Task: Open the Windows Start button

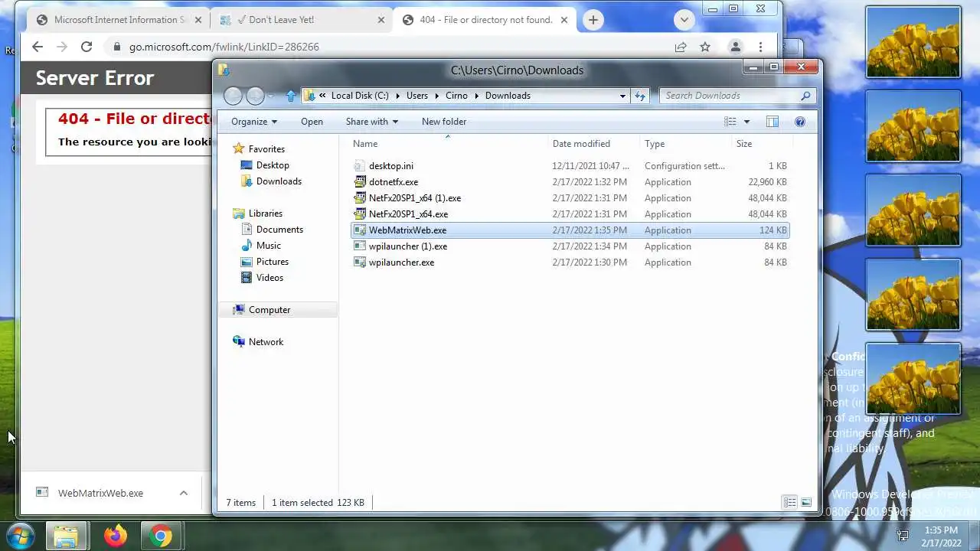Action: (x=20, y=536)
